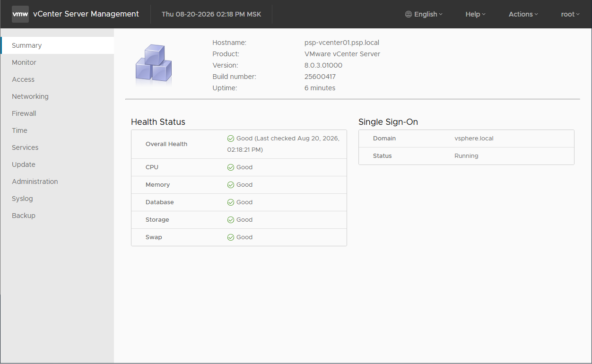Click the uptime value 6 minutes
The width and height of the screenshot is (592, 364).
[320, 88]
